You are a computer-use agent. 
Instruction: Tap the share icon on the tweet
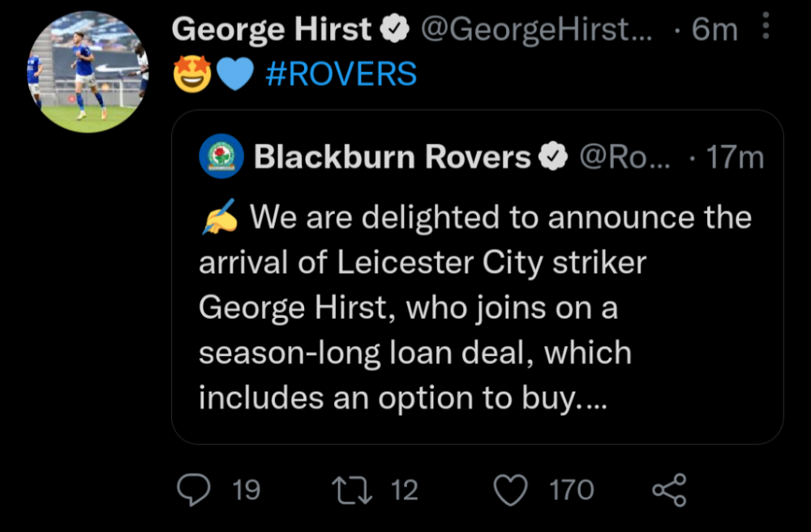tap(669, 490)
